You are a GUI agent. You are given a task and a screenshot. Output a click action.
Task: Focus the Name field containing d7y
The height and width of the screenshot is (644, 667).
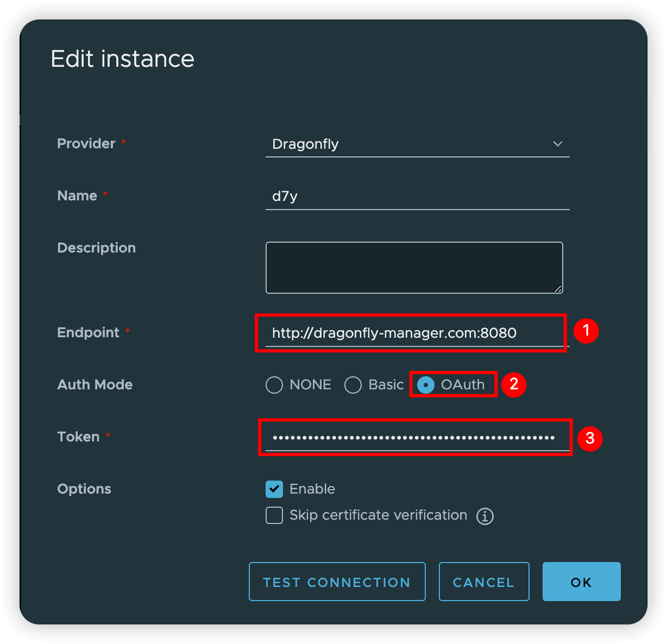tap(417, 196)
